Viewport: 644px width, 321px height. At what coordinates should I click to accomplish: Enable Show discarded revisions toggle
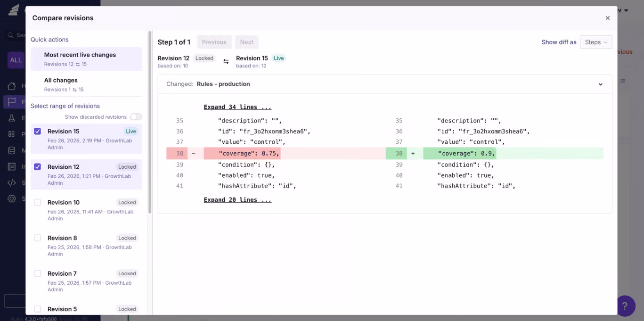point(136,117)
